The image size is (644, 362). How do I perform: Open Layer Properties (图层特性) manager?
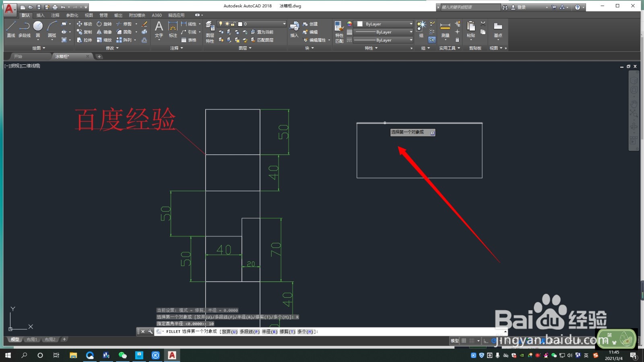tap(210, 32)
